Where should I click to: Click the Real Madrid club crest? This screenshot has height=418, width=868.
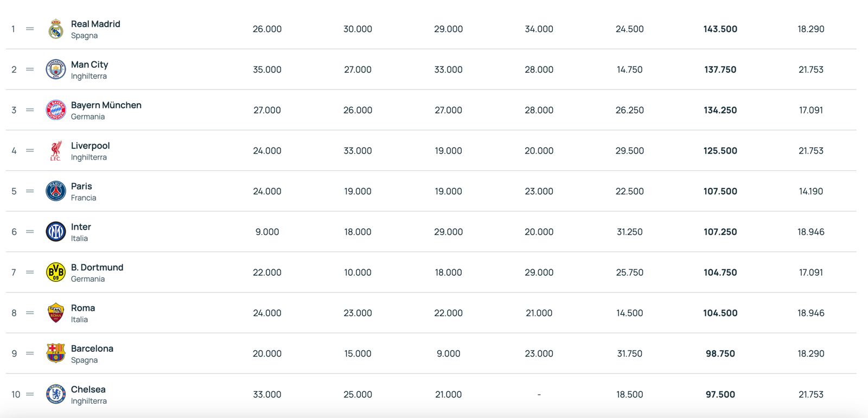pos(56,29)
